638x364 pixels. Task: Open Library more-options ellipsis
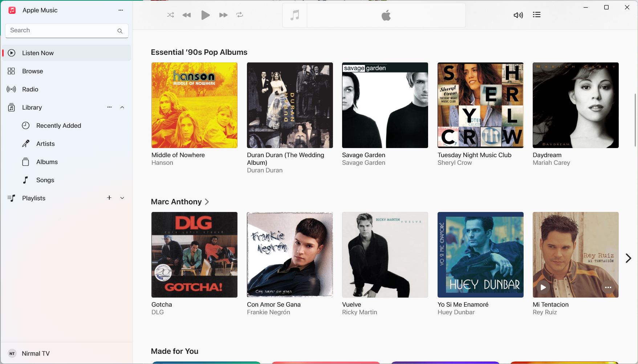pyautogui.click(x=109, y=107)
